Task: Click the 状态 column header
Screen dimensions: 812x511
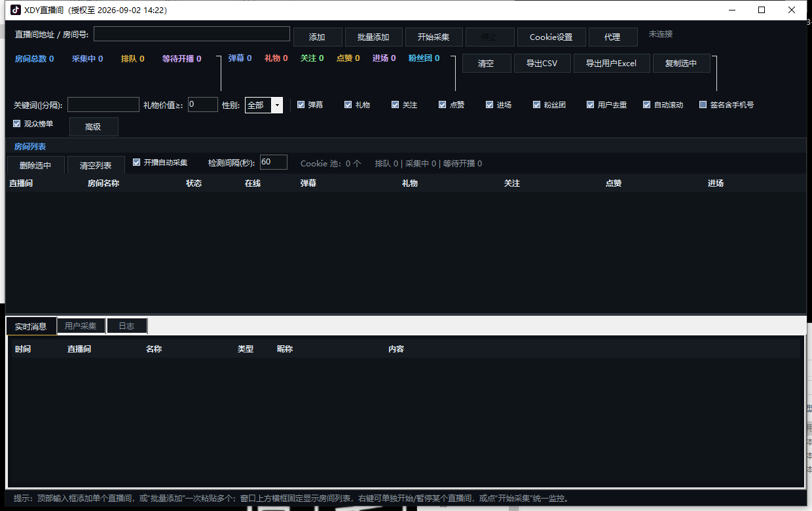Action: coord(194,183)
